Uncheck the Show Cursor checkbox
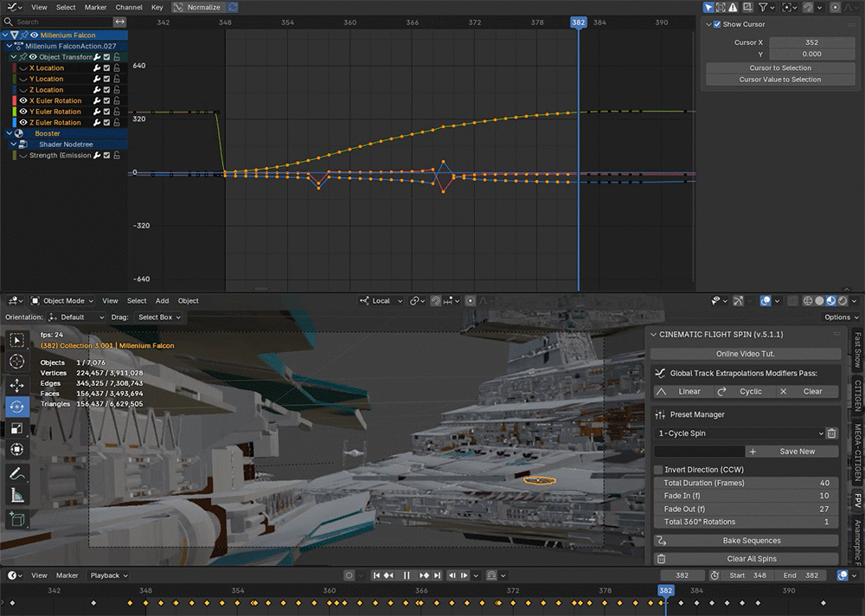 click(716, 24)
